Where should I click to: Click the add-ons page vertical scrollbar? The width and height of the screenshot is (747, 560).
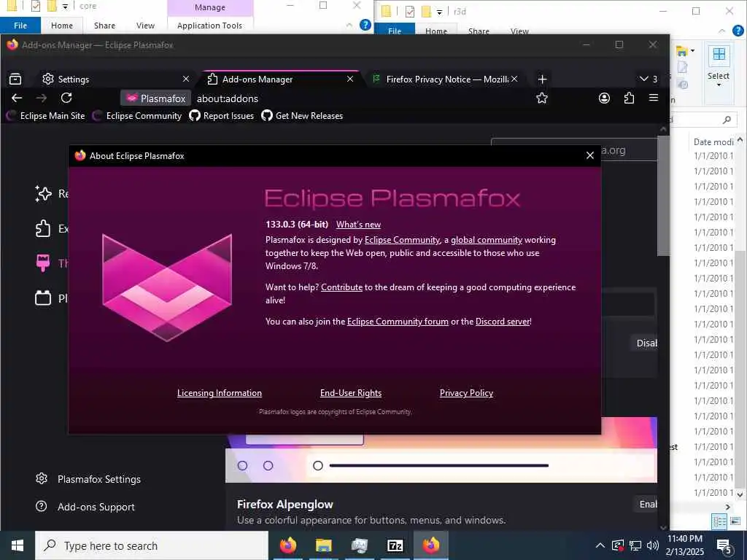(x=663, y=195)
